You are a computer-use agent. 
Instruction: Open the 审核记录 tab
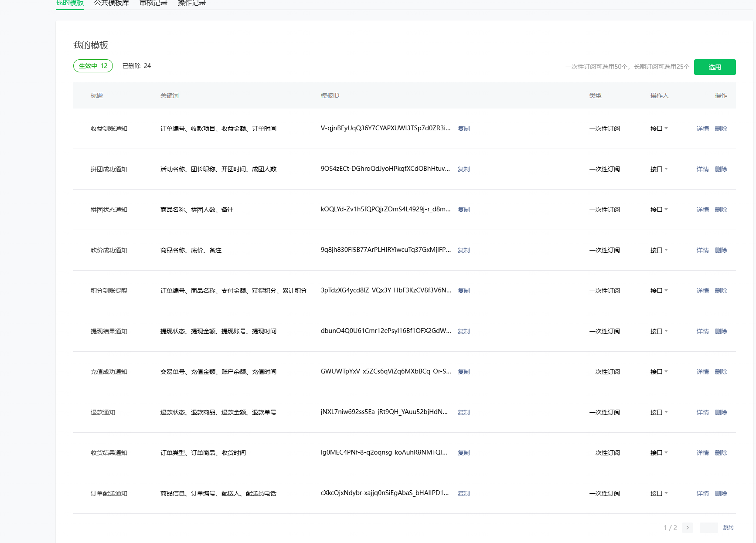(x=153, y=3)
